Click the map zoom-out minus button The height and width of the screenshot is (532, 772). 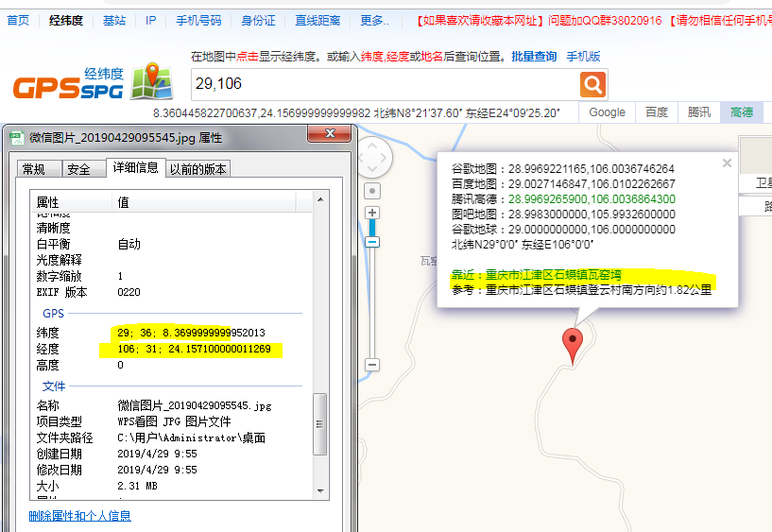pos(372,365)
